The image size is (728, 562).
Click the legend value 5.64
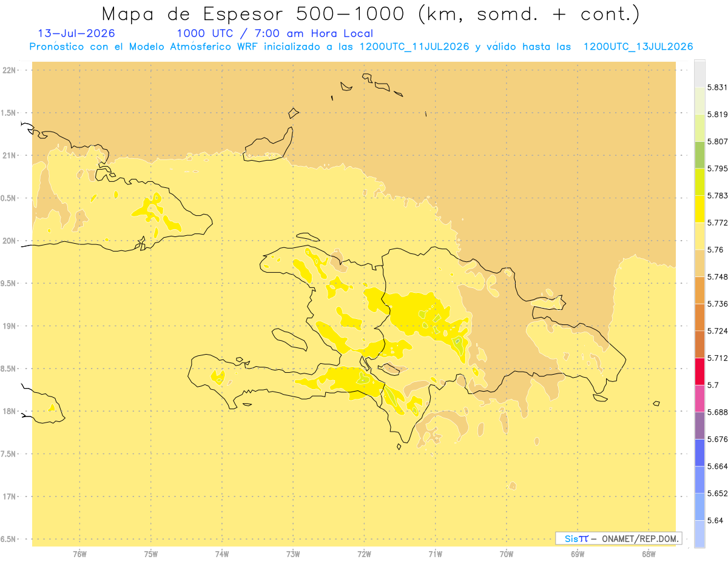coord(715,521)
